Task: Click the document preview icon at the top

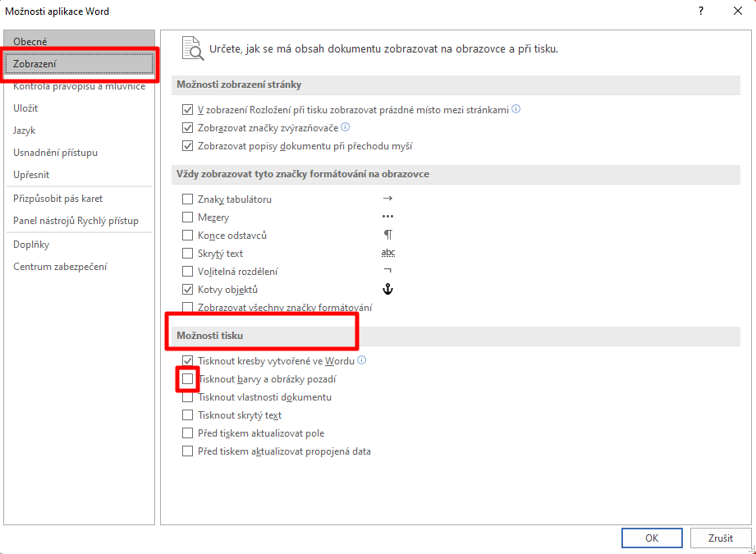Action: (193, 49)
